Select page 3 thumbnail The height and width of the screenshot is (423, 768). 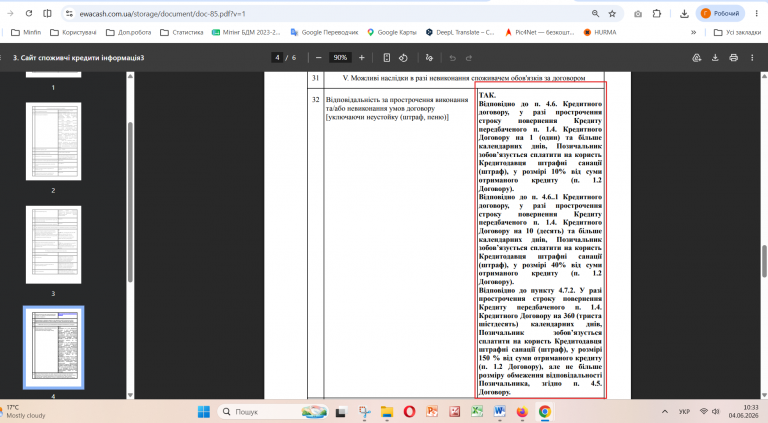(53, 245)
